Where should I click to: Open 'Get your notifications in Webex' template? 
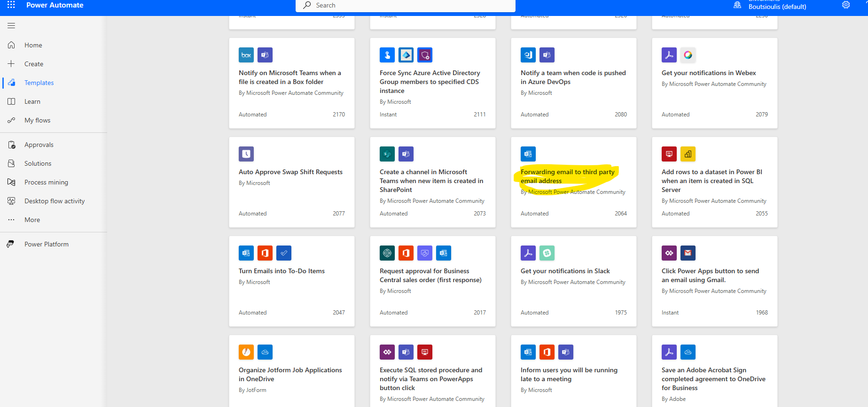(x=709, y=73)
